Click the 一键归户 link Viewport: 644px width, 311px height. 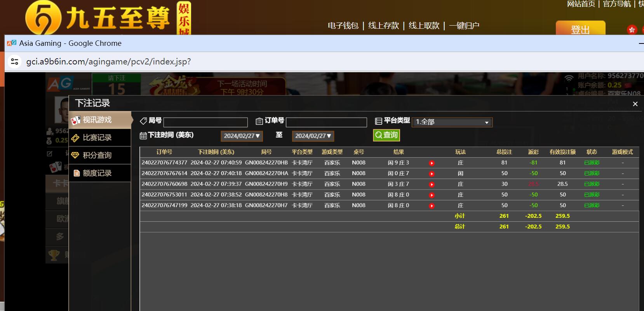point(464,26)
